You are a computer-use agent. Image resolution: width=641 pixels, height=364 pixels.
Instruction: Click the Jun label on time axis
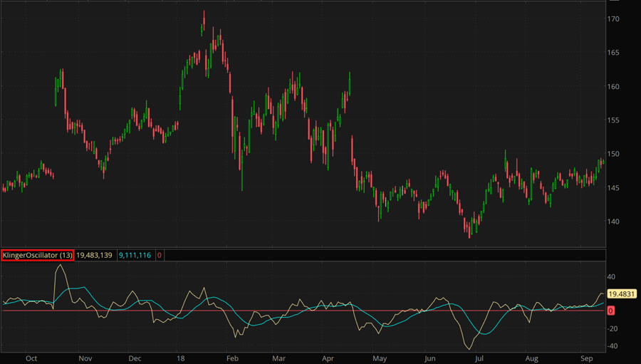click(429, 358)
